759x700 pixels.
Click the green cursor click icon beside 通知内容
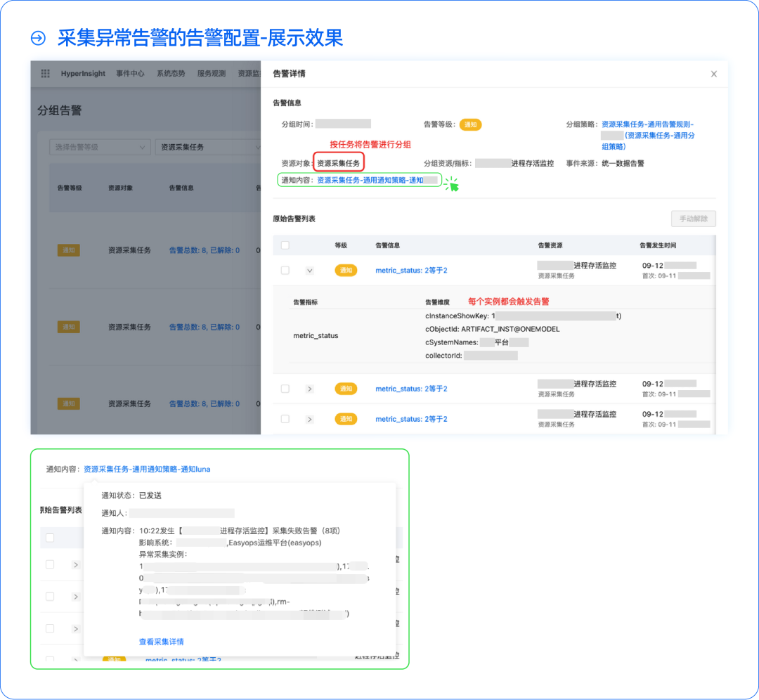pyautogui.click(x=453, y=183)
